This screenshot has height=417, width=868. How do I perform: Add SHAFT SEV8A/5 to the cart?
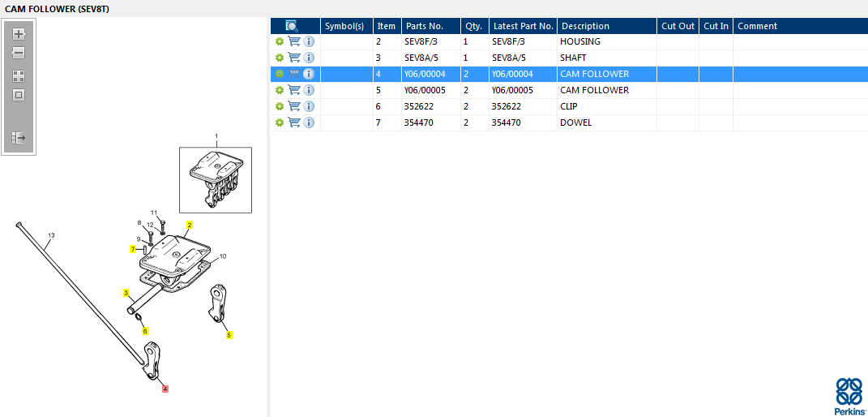point(294,58)
